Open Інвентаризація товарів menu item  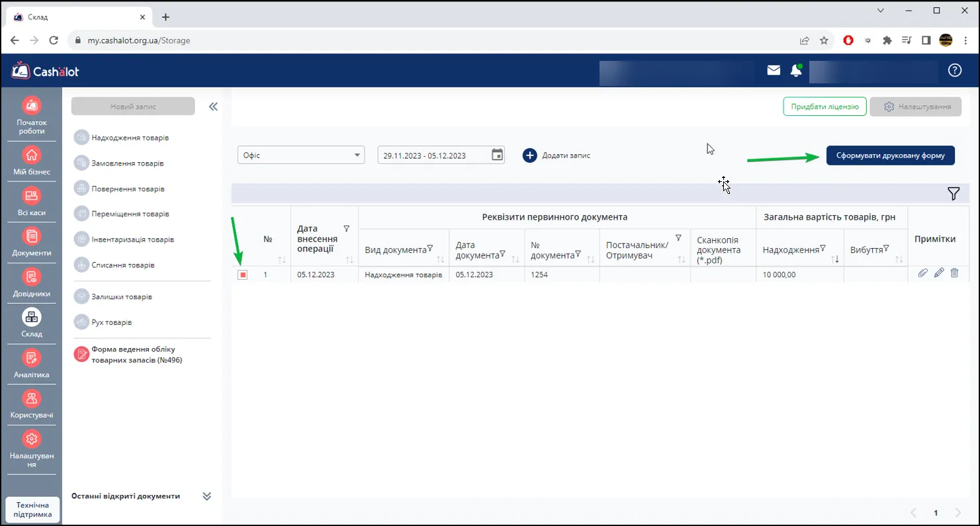click(x=124, y=239)
